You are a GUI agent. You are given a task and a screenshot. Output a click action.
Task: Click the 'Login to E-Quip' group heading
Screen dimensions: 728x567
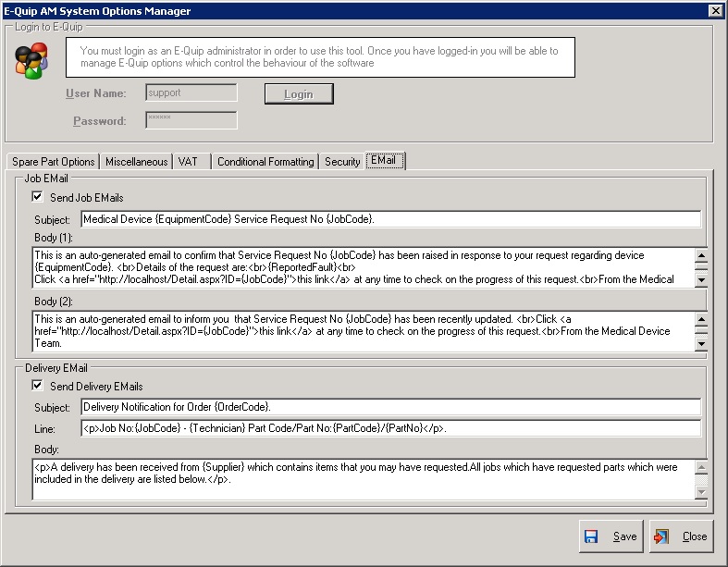tap(49, 27)
